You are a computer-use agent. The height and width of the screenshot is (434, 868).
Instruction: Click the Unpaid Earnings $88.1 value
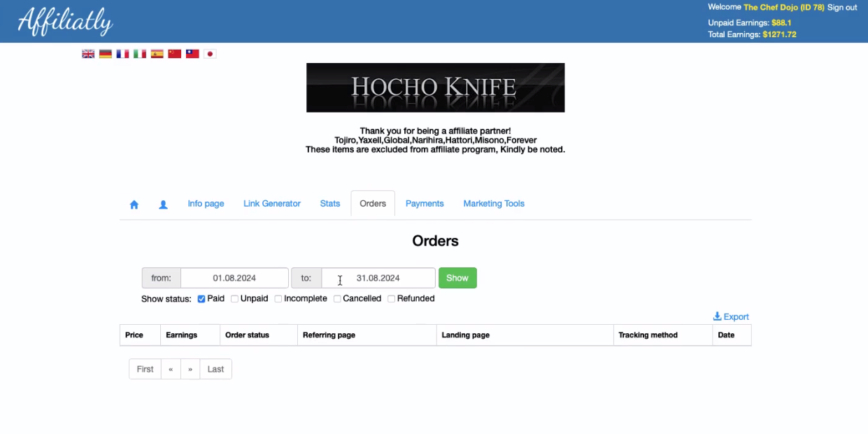(x=781, y=23)
